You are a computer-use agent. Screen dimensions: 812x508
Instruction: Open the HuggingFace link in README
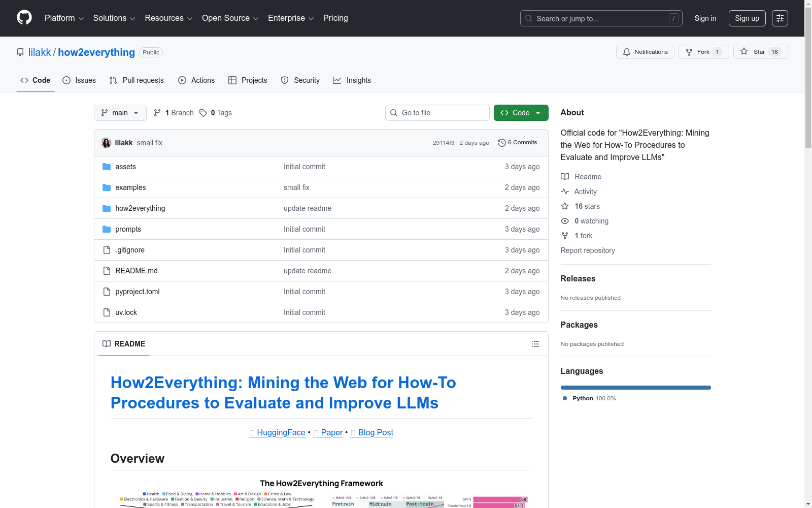coord(277,432)
